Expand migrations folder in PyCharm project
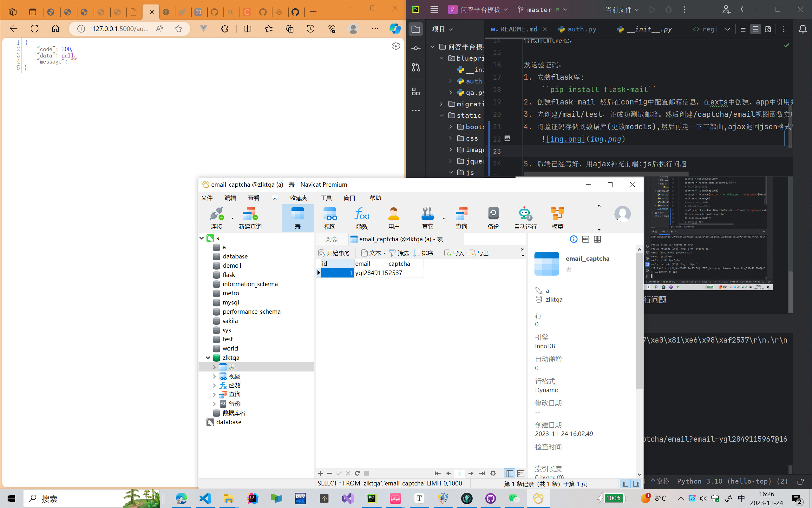Screen dimensions: 812x508 pyautogui.click(x=442, y=104)
